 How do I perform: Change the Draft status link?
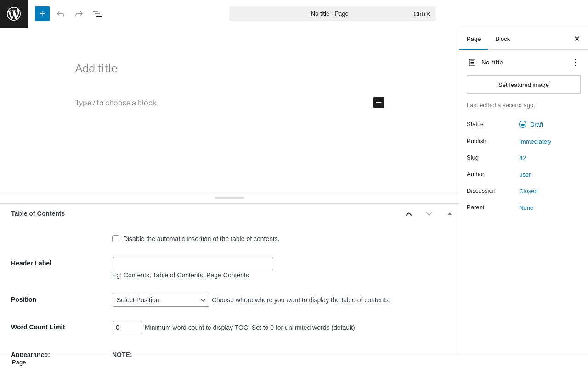pyautogui.click(x=536, y=124)
